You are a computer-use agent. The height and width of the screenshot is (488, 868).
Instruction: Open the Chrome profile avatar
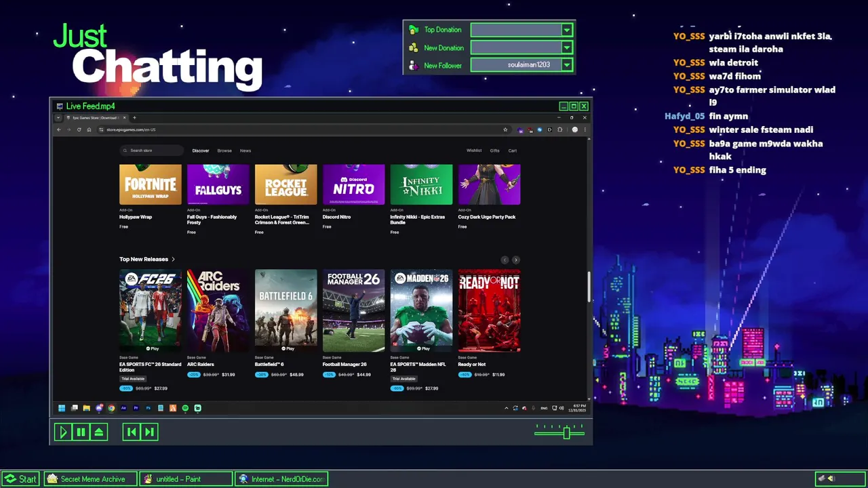(x=574, y=129)
